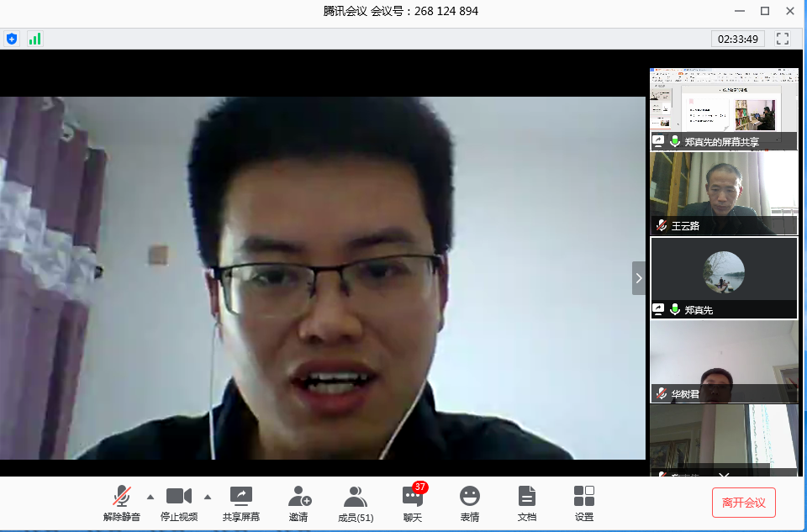
Task: Collapse the participant sidebar with chevron
Action: pos(639,278)
